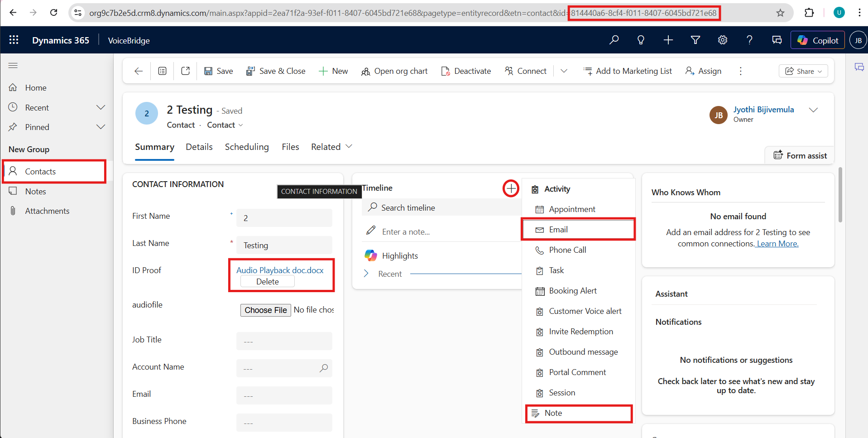The width and height of the screenshot is (868, 438).
Task: Open the Copilot pane
Action: point(818,40)
